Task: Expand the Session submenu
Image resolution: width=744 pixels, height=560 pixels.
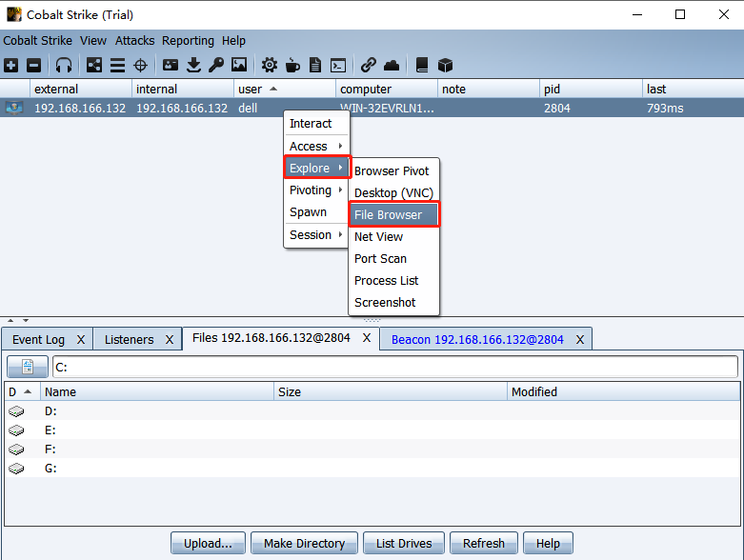Action: 316,234
